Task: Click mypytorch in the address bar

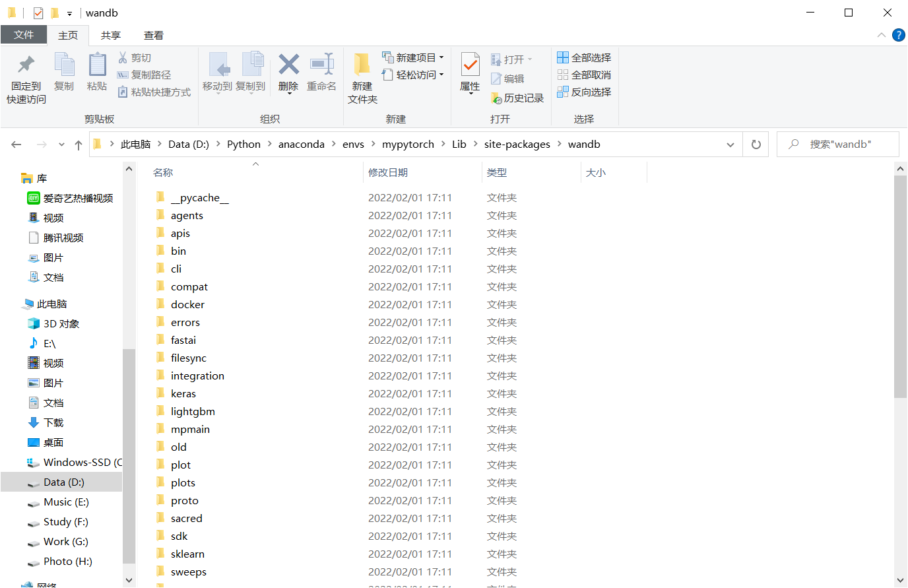Action: 408,145
